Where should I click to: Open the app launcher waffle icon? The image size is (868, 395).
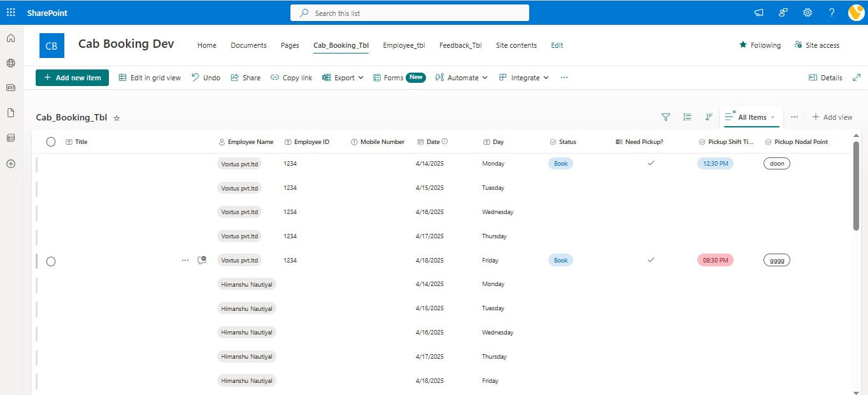click(x=10, y=12)
